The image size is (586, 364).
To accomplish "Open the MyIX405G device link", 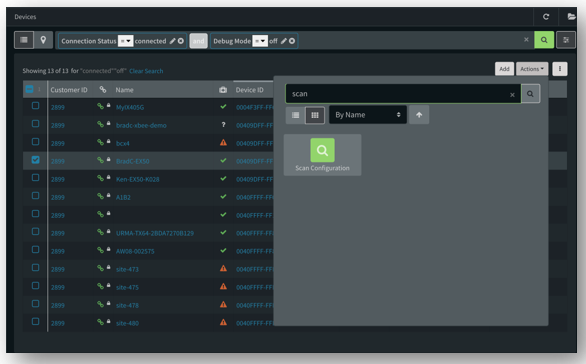I will [130, 108].
